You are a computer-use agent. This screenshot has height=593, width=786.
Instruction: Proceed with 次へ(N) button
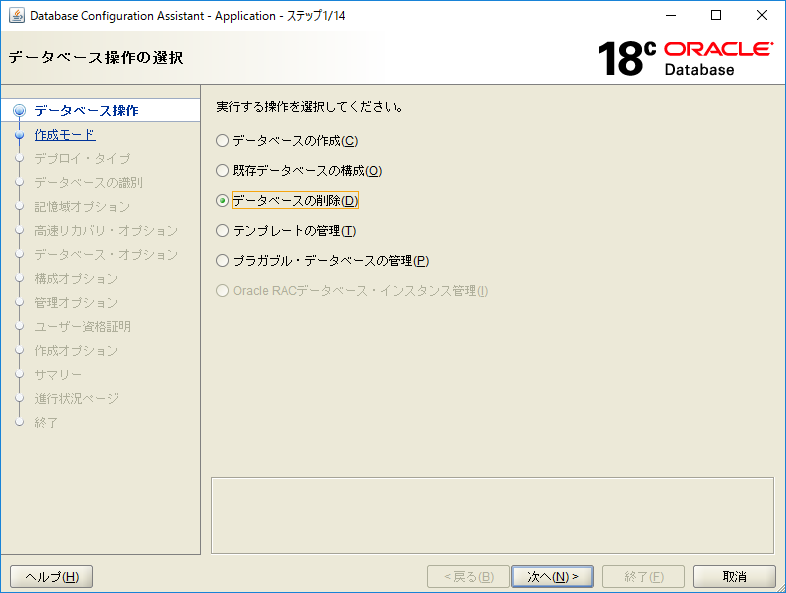552,577
